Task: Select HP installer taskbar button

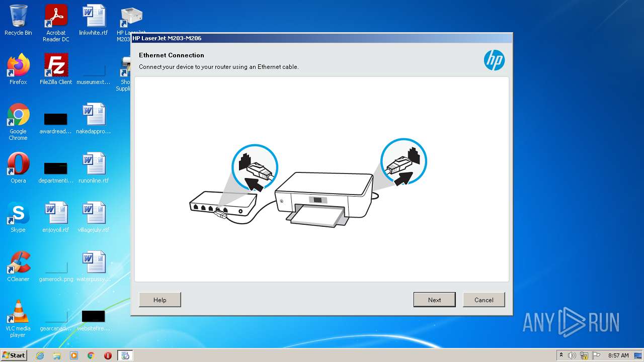Action: tap(125, 355)
